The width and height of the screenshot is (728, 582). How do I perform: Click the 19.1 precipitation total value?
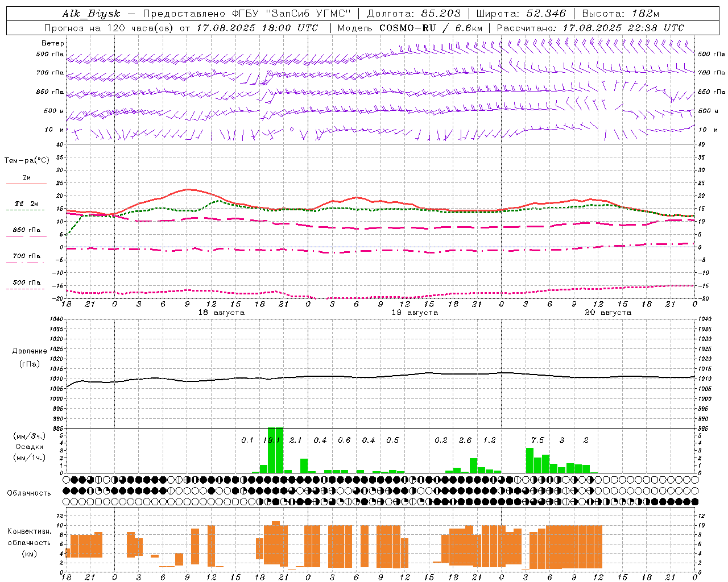[x=271, y=440]
